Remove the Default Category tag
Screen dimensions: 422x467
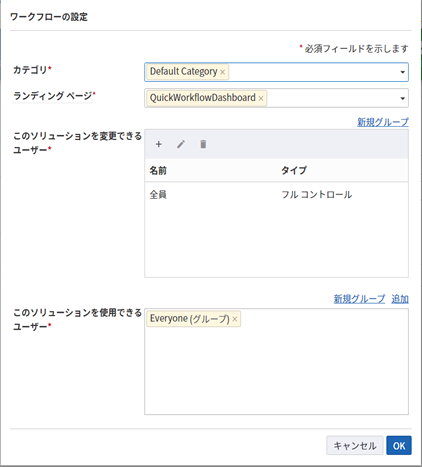point(223,72)
